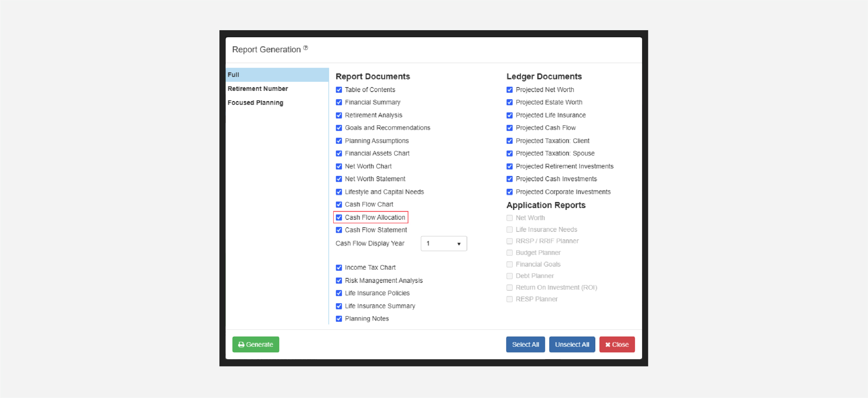
Task: Uncheck Income Tax Chart document
Action: [x=339, y=268]
